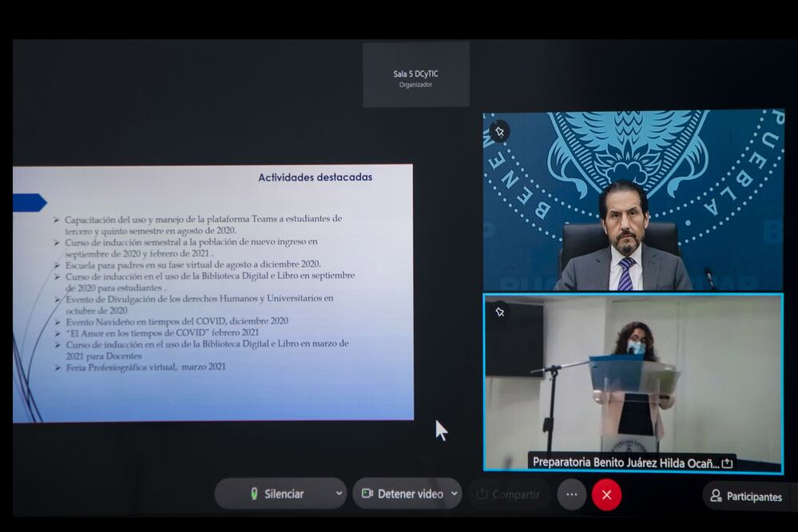Image resolution: width=798 pixels, height=532 pixels.
Task: Toggle the pin on the top video tile
Action: [499, 131]
